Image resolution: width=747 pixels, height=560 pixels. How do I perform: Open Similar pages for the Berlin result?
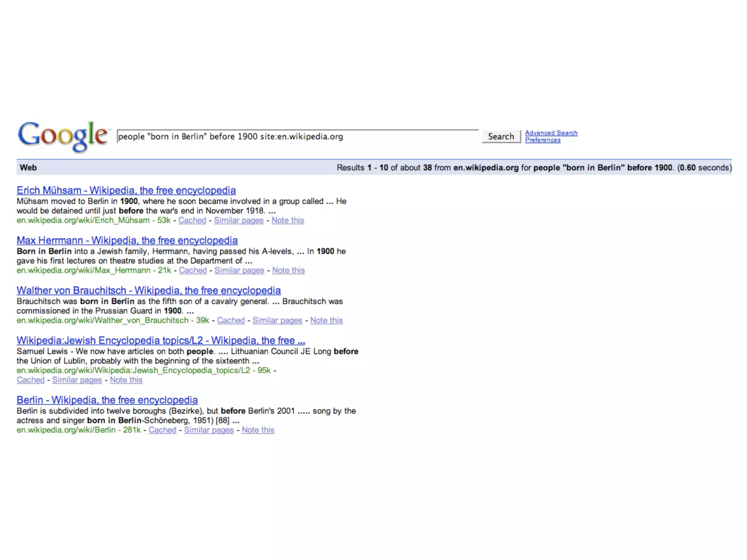(x=209, y=430)
